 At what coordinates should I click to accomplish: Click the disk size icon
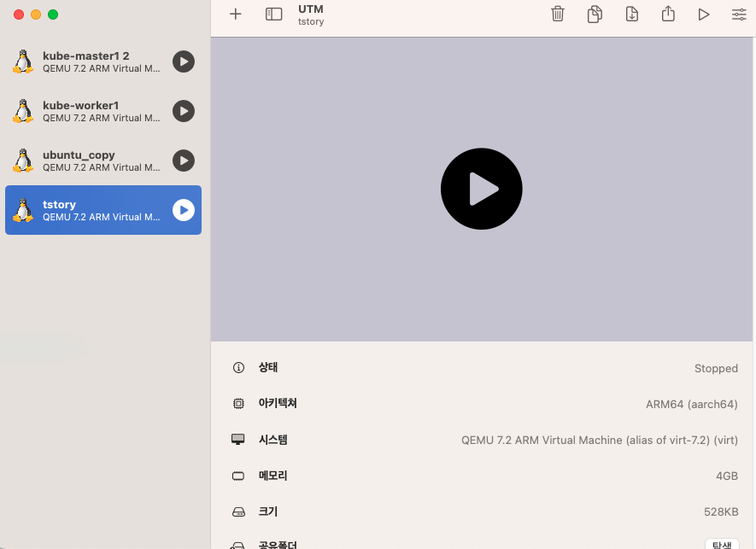pyautogui.click(x=238, y=512)
